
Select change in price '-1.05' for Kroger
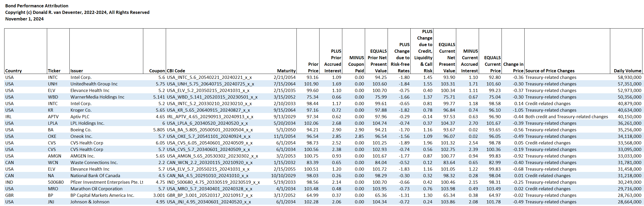518,110
